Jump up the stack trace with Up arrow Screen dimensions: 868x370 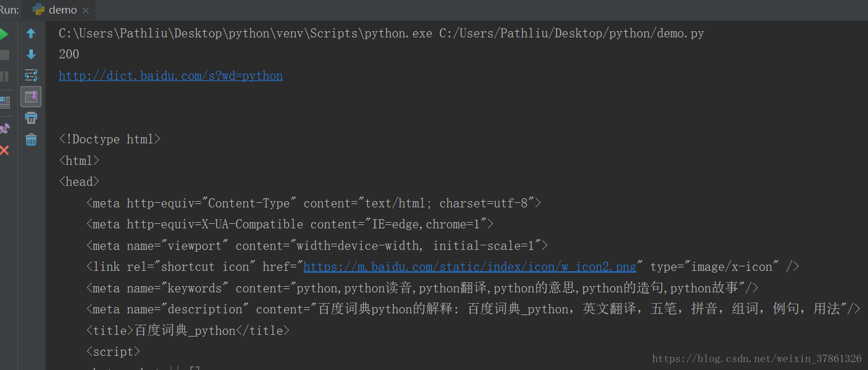[31, 33]
